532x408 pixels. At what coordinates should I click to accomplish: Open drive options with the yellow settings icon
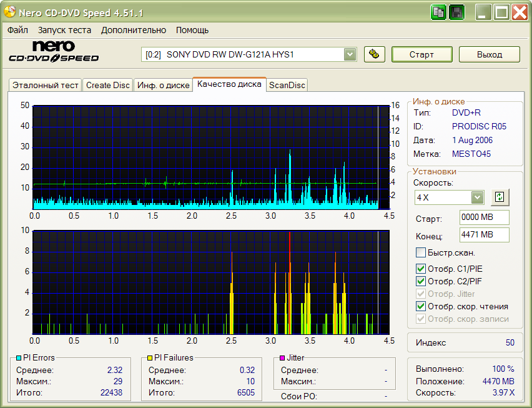click(374, 54)
